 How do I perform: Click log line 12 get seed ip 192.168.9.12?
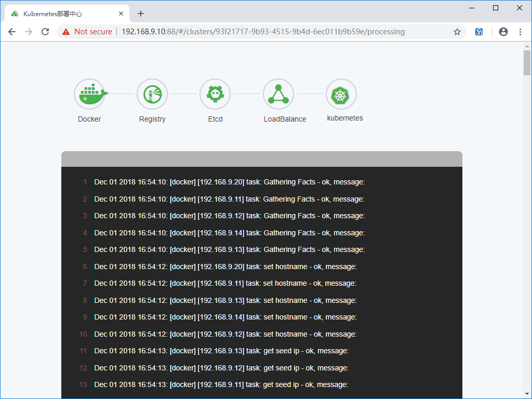point(221,368)
